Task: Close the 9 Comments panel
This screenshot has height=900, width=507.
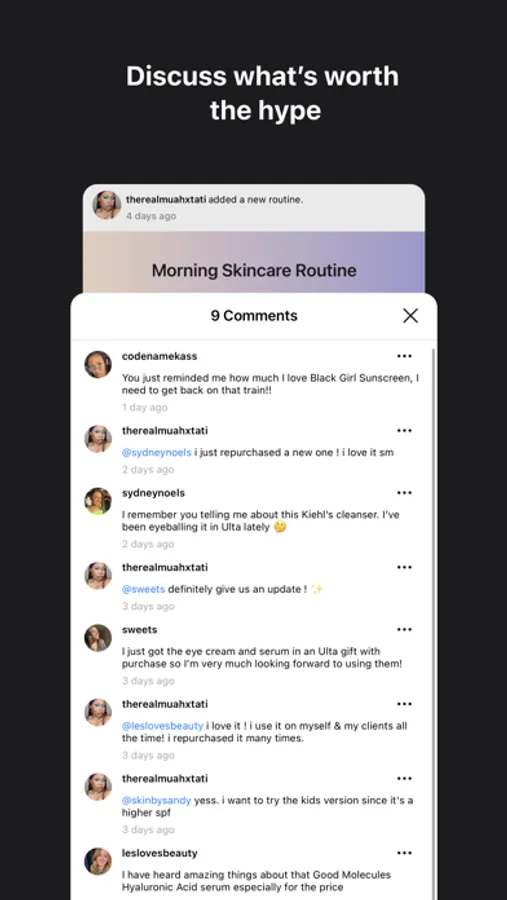Action: (410, 316)
